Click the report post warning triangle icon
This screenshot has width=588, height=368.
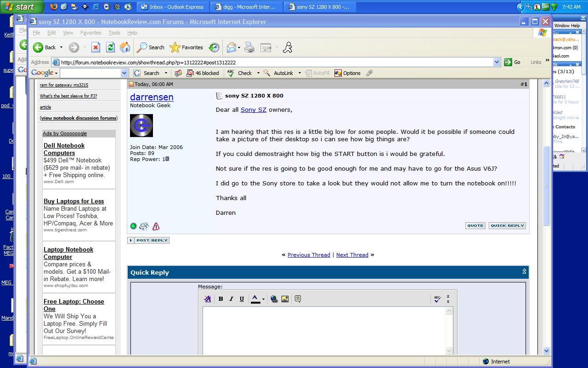(x=156, y=226)
